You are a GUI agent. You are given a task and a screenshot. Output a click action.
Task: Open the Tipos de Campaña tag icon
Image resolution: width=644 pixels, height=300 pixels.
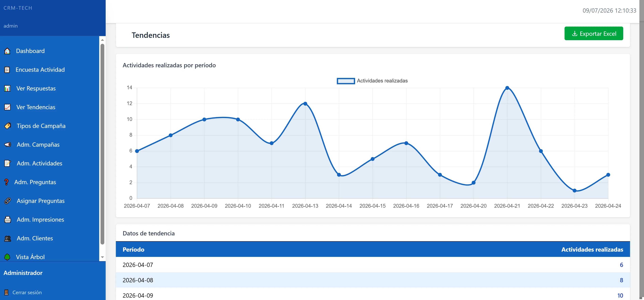[x=8, y=126]
